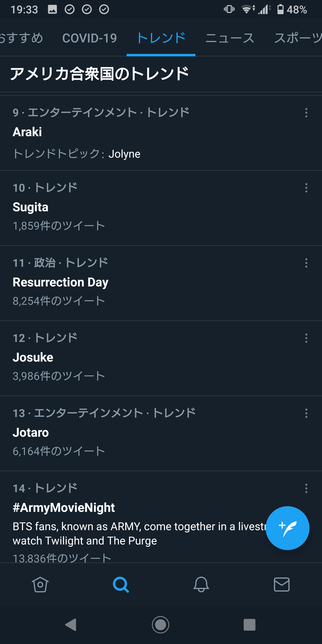Open more options for Josuke trend
The width and height of the screenshot is (322, 644).
306,338
